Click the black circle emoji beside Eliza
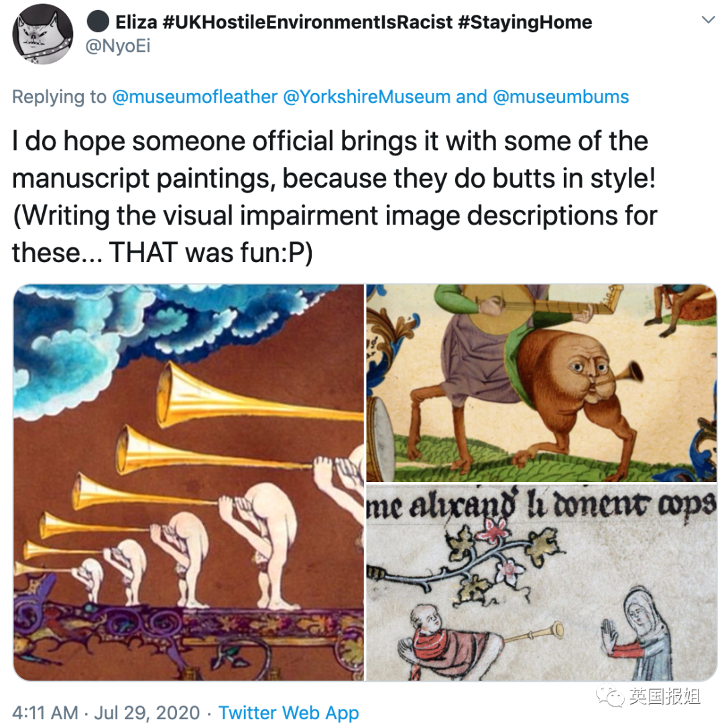724x728 pixels. click(98, 21)
